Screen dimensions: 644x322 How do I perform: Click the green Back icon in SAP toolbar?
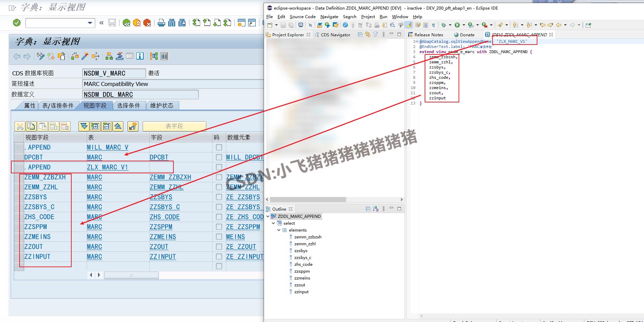click(126, 23)
